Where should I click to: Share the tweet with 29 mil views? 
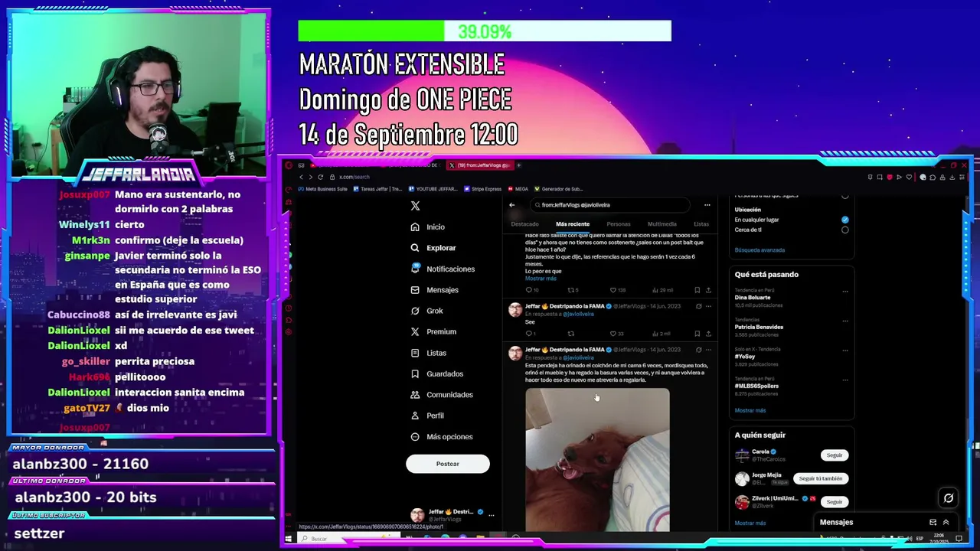point(708,291)
